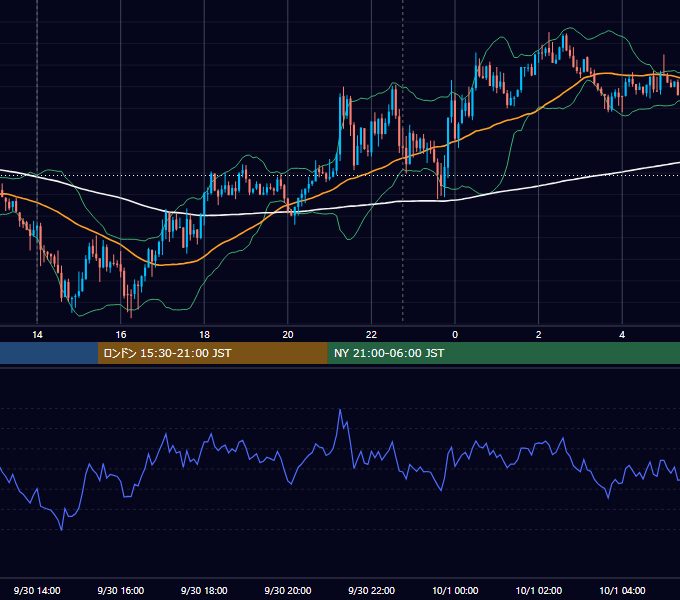
Task: Click the 10/1 00:00 time label
Action: point(455,590)
